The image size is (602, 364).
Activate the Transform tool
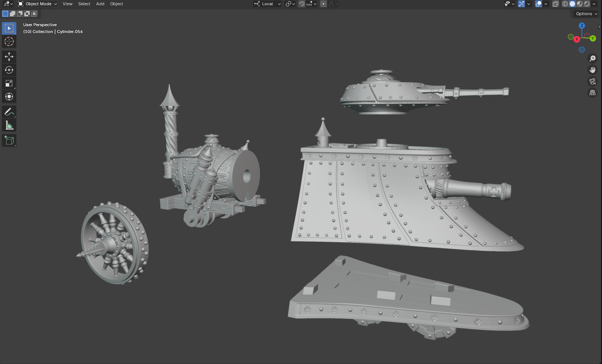click(9, 97)
